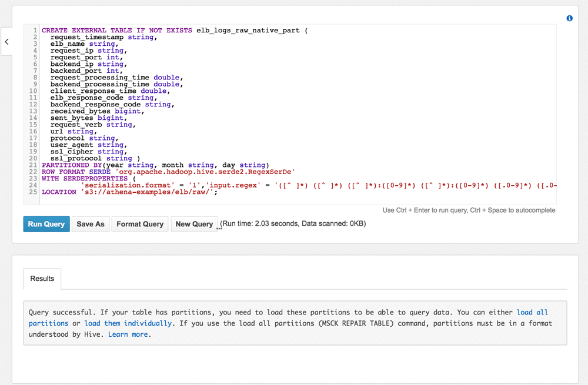Click the WITH SERDEPROPERTIES line
The height and width of the screenshot is (385, 588).
(89, 179)
